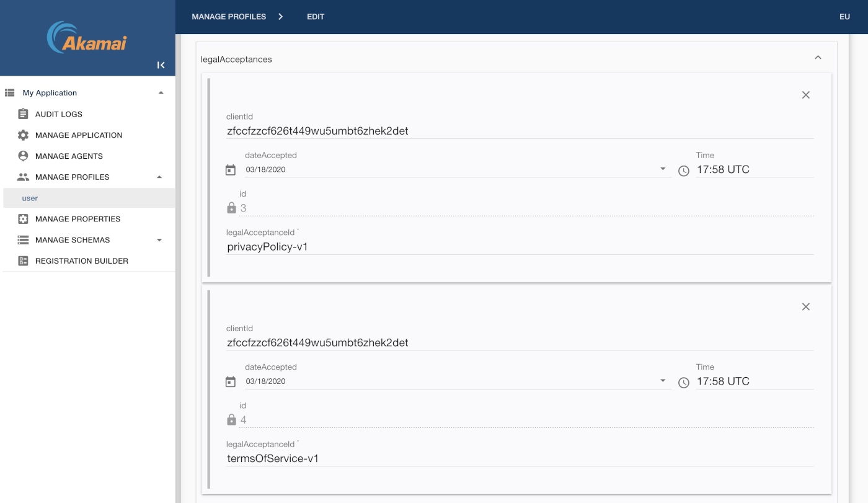This screenshot has height=503, width=868.
Task: Click the Registration Builder icon
Action: (x=23, y=261)
